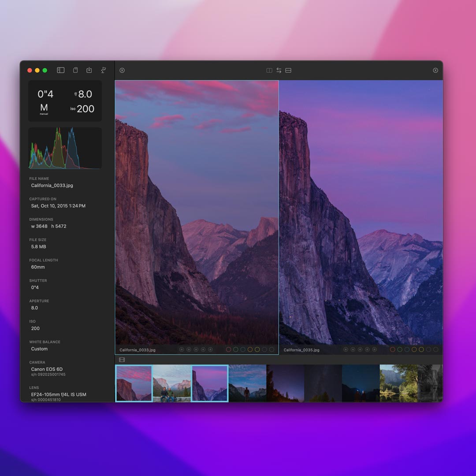
Task: Click the green zoom window button
Action: pos(45,71)
